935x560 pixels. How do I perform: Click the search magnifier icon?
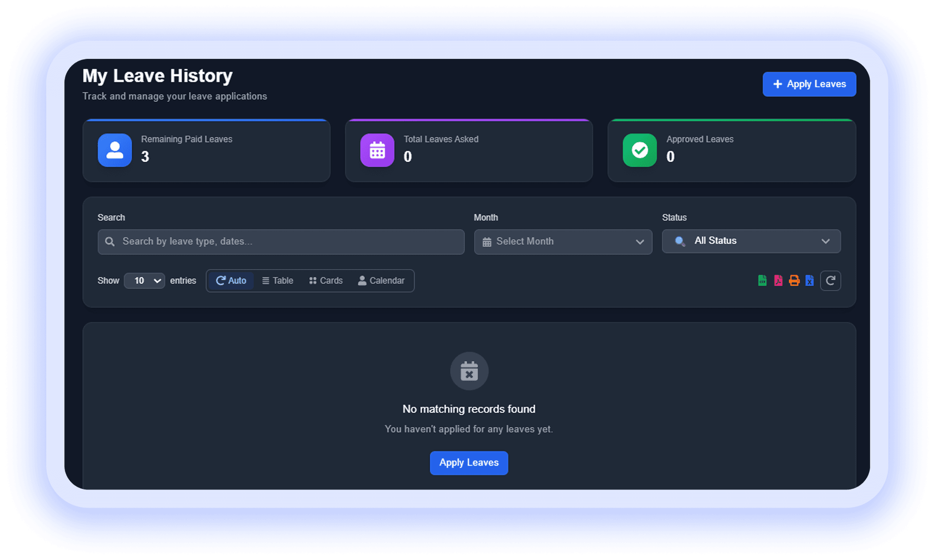(110, 242)
